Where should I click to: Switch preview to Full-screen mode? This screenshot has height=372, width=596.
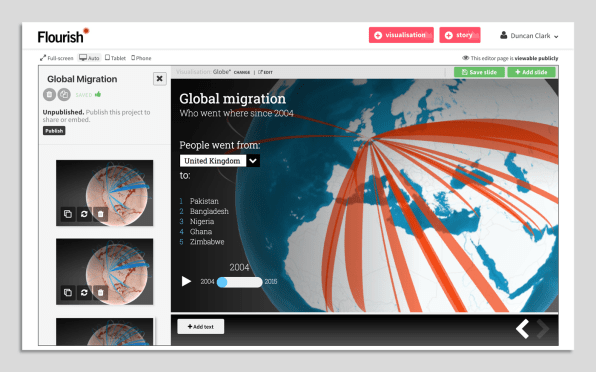click(57, 58)
